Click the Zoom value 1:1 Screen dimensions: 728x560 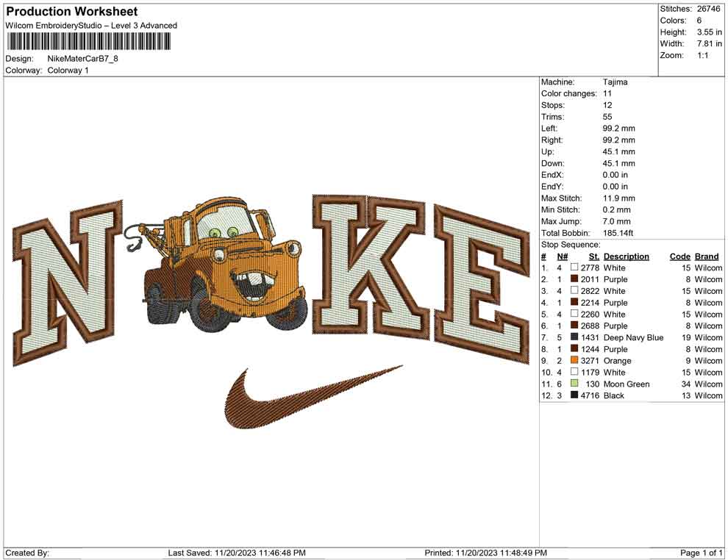(702, 55)
